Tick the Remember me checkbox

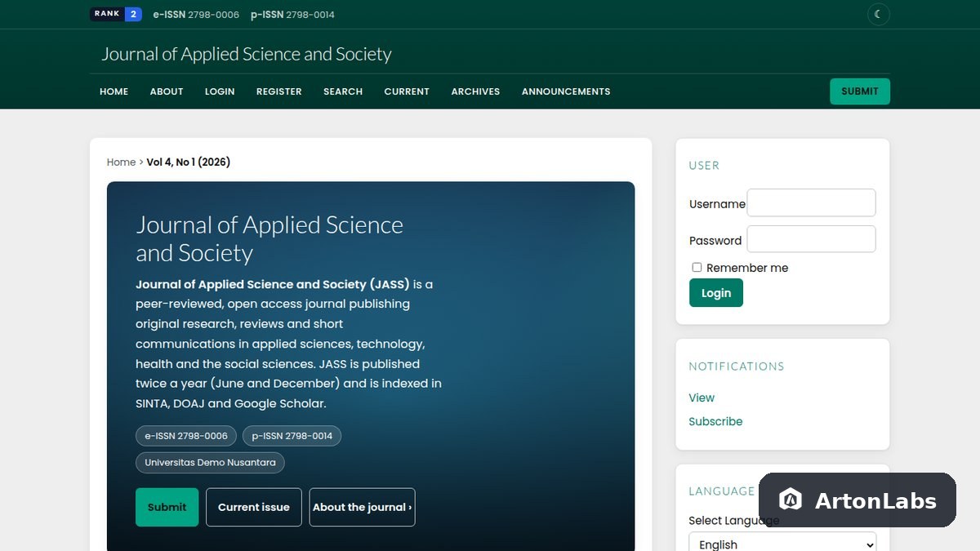(697, 267)
